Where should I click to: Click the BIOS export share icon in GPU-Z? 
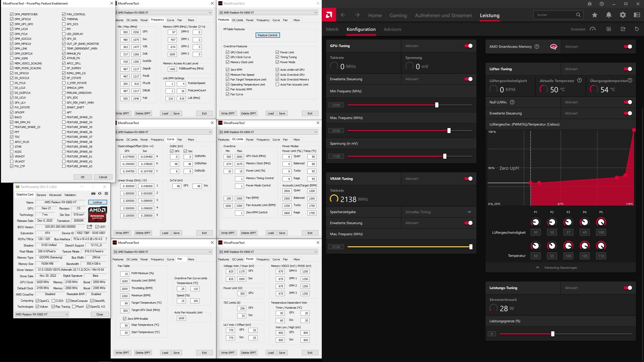[x=90, y=227]
